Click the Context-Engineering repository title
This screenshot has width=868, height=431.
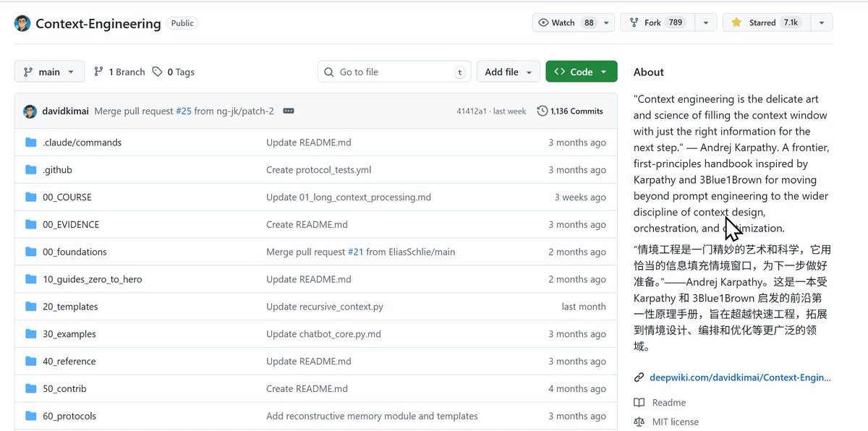click(x=98, y=23)
